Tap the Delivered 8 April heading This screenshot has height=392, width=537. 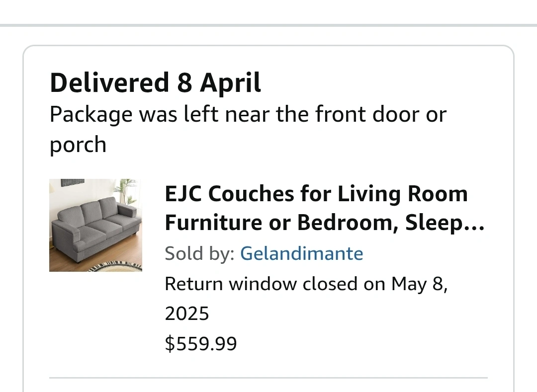pos(155,82)
